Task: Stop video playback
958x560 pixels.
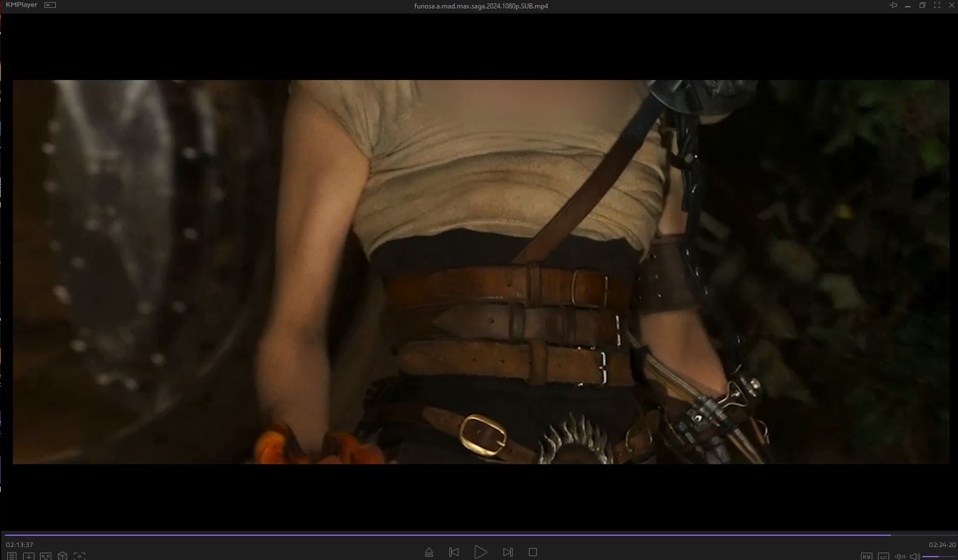Action: pos(533,552)
